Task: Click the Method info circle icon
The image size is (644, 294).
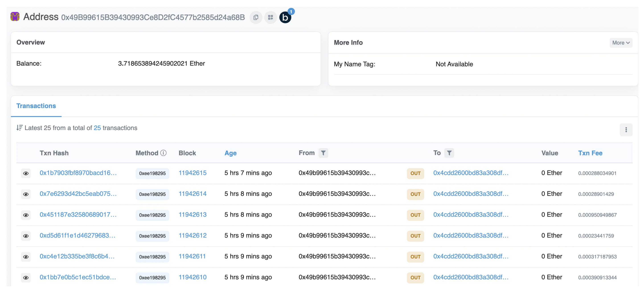Action: pos(163,153)
